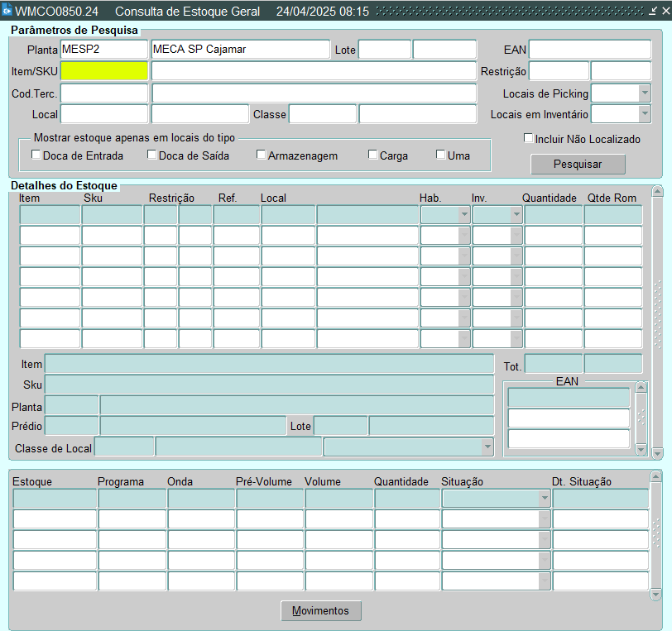Open the Classe de Local dropdown
Screen dimensions: 672x631
pyautogui.click(x=487, y=447)
